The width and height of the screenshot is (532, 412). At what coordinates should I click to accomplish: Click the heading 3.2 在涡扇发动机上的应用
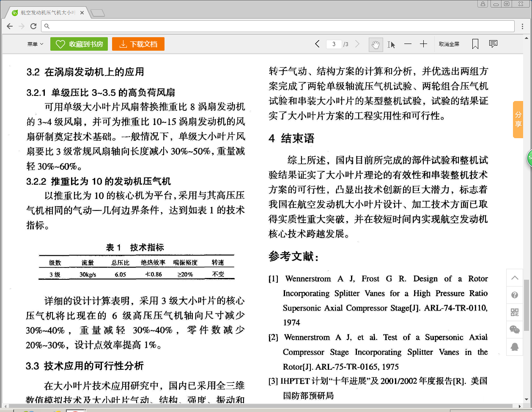85,72
